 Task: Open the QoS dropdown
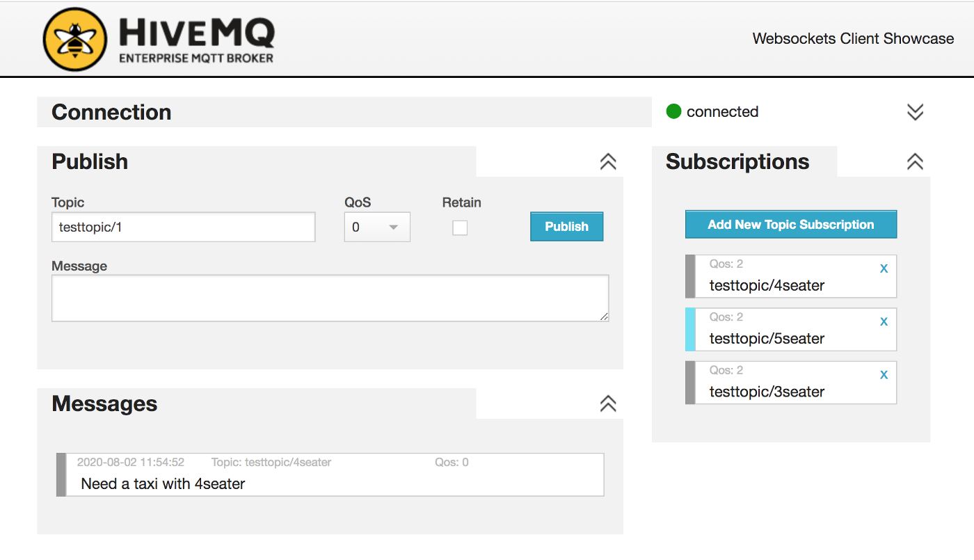click(377, 227)
